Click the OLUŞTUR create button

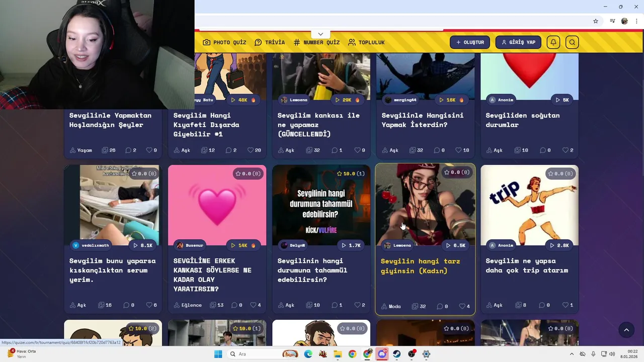pos(470,42)
